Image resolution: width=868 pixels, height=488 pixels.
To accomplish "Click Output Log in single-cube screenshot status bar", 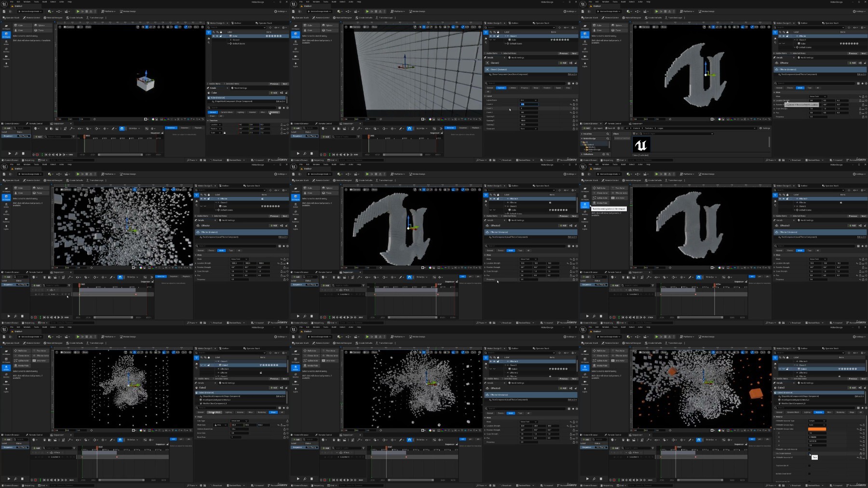I will click(28, 160).
